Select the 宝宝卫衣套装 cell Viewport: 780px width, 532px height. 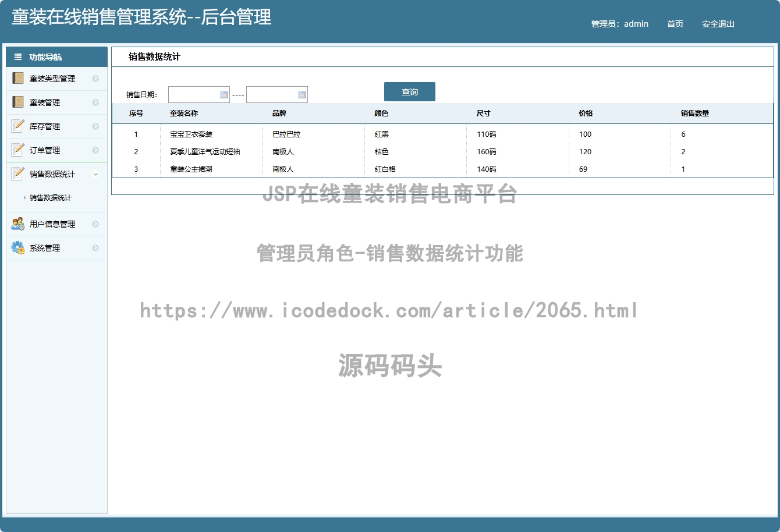(192, 134)
